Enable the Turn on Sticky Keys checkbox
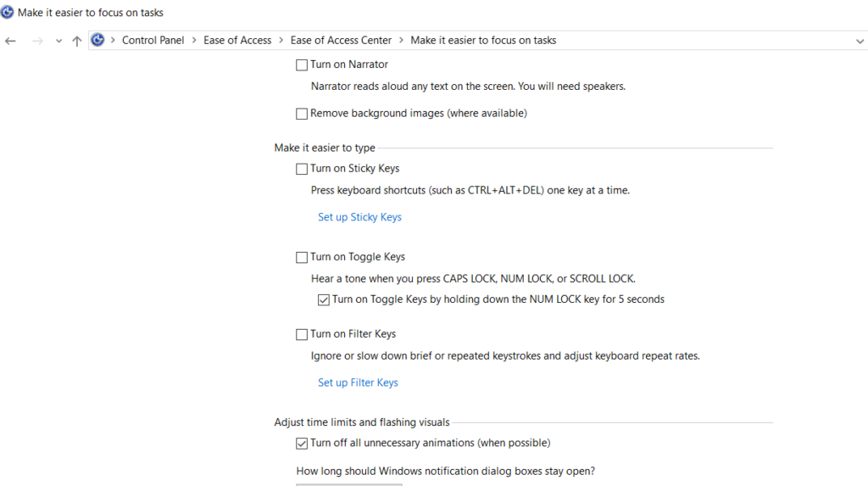This screenshot has width=868, height=486. pos(302,169)
